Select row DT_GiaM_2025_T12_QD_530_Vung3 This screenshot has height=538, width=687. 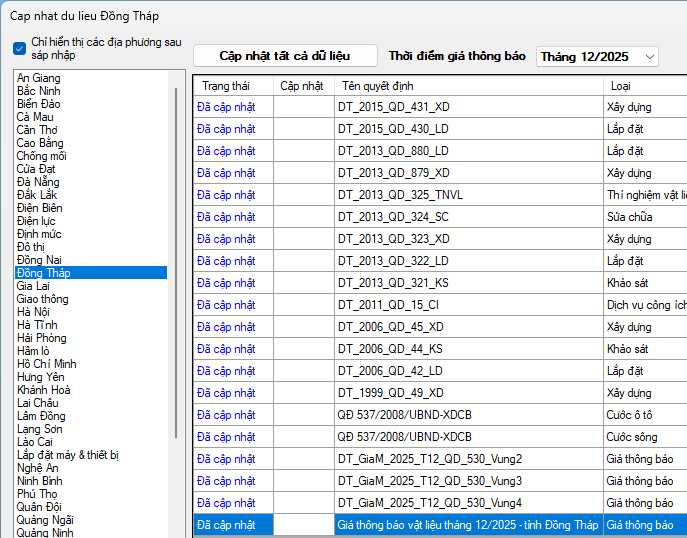430,481
